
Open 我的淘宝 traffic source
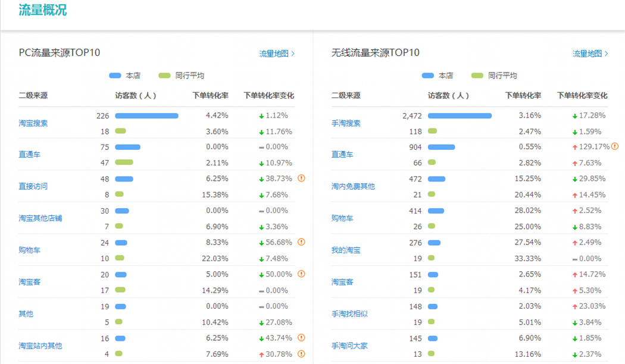tap(346, 250)
